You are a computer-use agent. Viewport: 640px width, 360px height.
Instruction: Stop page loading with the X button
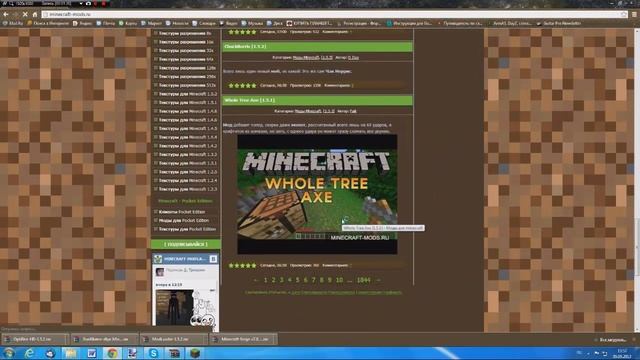tap(25, 14)
